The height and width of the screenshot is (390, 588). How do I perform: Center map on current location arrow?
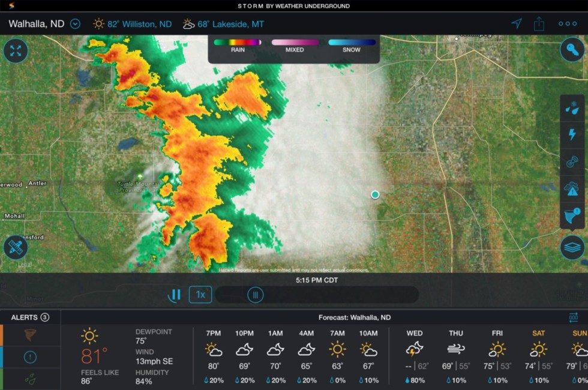516,24
